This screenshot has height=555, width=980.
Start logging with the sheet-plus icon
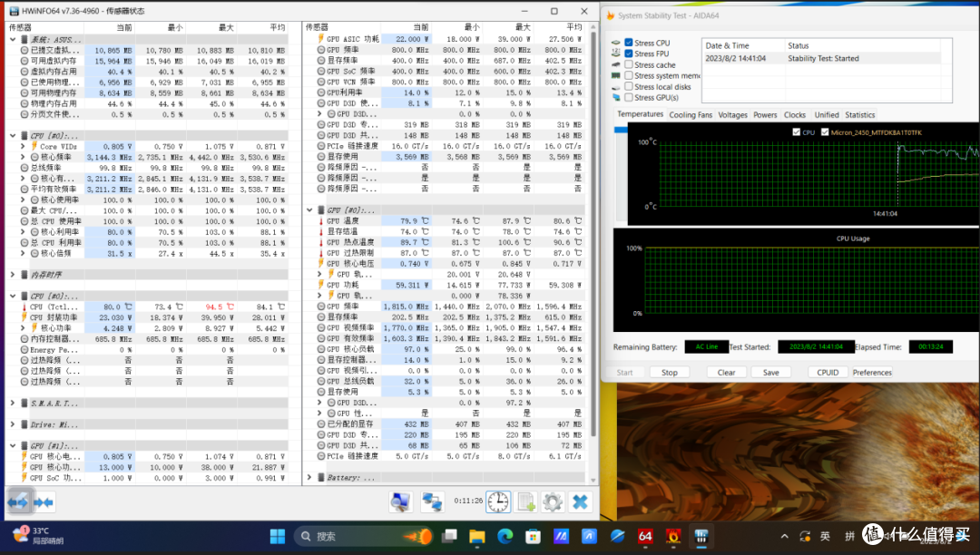525,501
